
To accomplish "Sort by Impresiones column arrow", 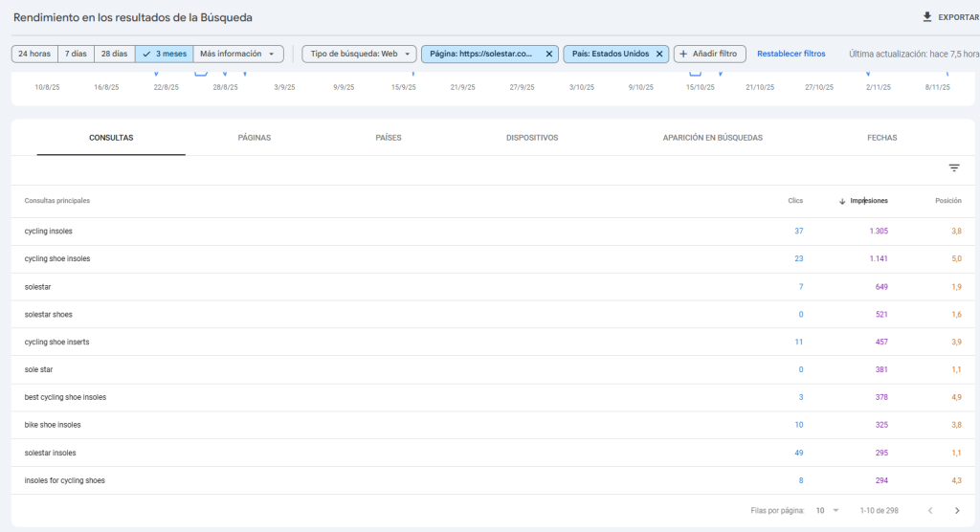I will pyautogui.click(x=842, y=201).
